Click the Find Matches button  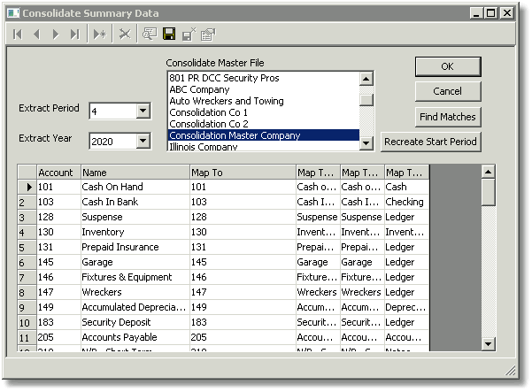(x=448, y=117)
